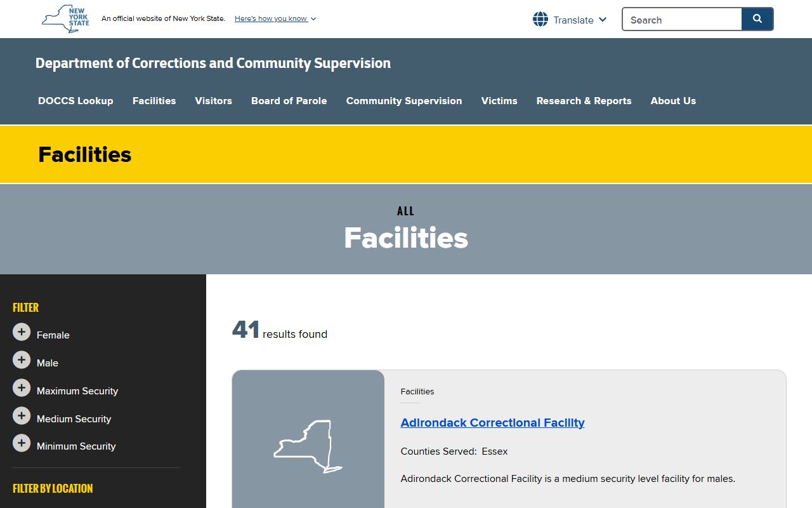This screenshot has width=812, height=508.
Task: Select the Medium Security filter label
Action: click(x=74, y=419)
